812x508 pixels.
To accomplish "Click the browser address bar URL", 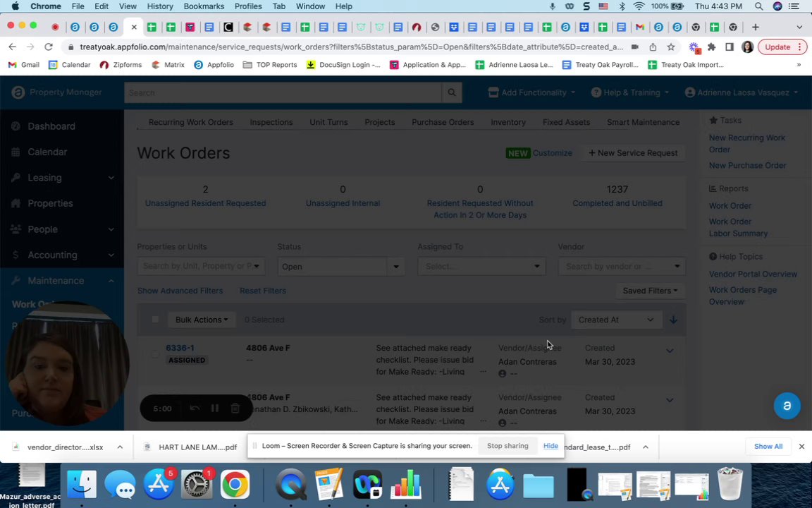I will (351, 47).
